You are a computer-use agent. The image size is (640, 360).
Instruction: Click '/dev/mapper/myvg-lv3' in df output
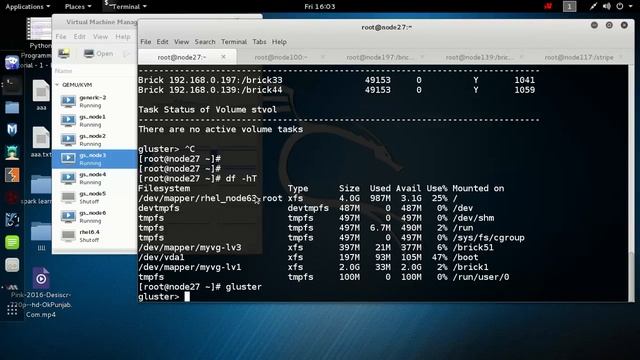[x=190, y=247]
